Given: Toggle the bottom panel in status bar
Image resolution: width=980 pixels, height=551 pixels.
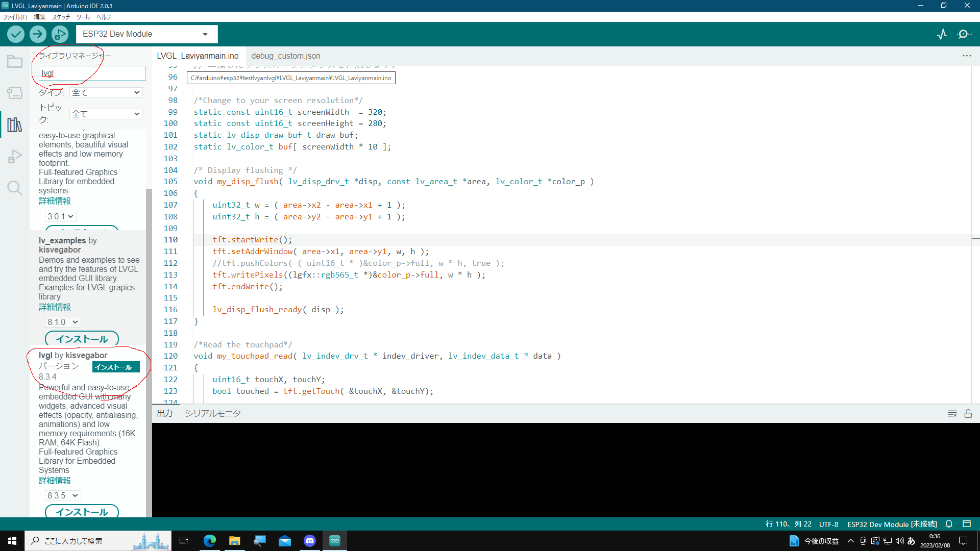Looking at the screenshot, I should coord(967,524).
